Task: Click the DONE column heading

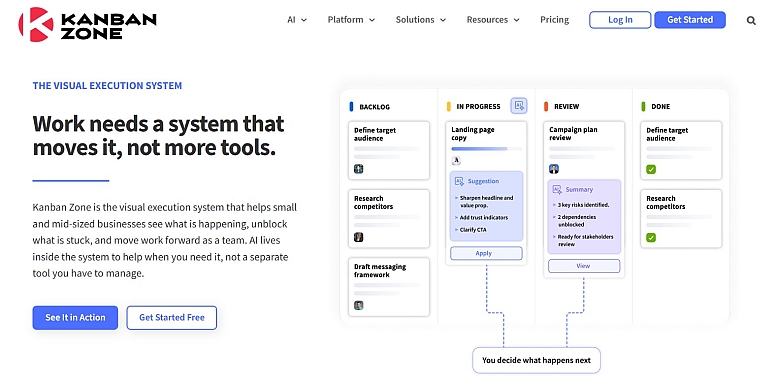Action: click(x=661, y=106)
